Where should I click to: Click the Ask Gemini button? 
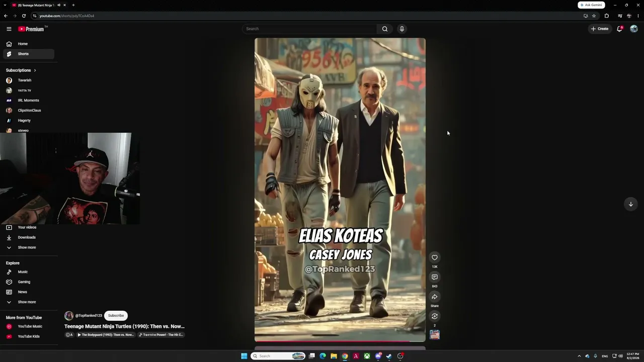[x=591, y=5]
